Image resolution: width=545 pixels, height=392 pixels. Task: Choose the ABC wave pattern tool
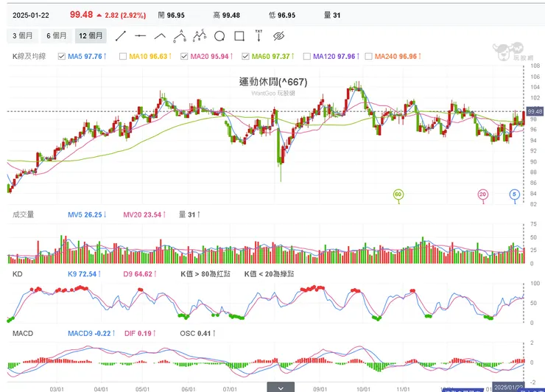[180, 35]
